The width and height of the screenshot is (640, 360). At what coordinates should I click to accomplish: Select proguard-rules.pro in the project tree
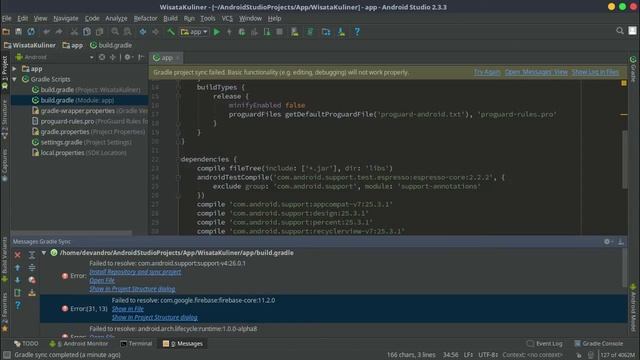tap(90, 121)
